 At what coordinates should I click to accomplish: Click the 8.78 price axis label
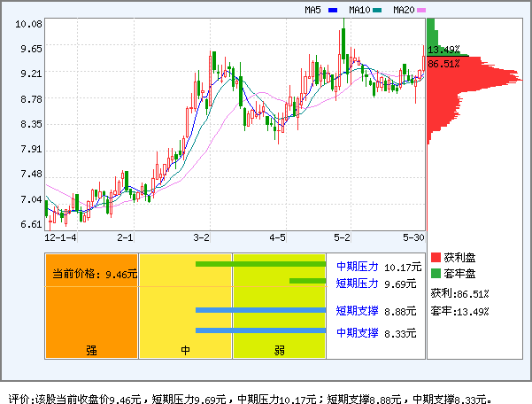[x=31, y=99]
